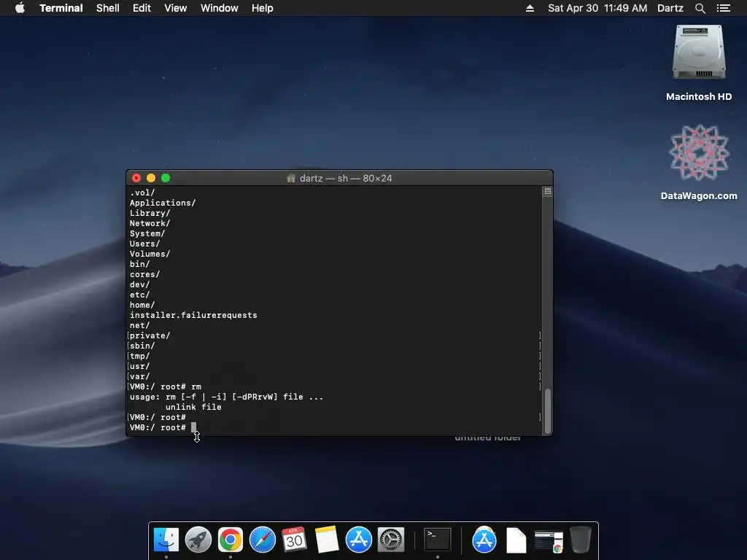Open Notes from the Dock
This screenshot has width=747, height=560.
tap(326, 540)
